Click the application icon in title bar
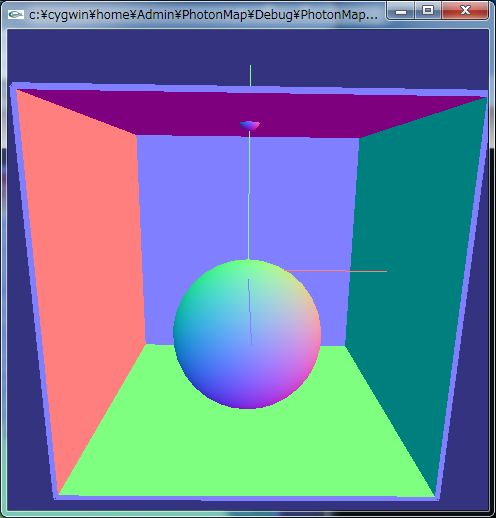 coord(15,14)
